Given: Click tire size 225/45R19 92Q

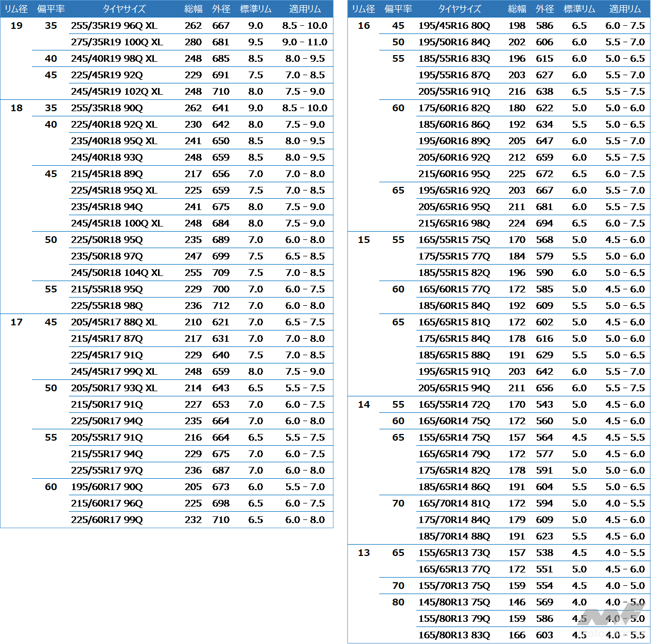Looking at the screenshot, I should [107, 75].
